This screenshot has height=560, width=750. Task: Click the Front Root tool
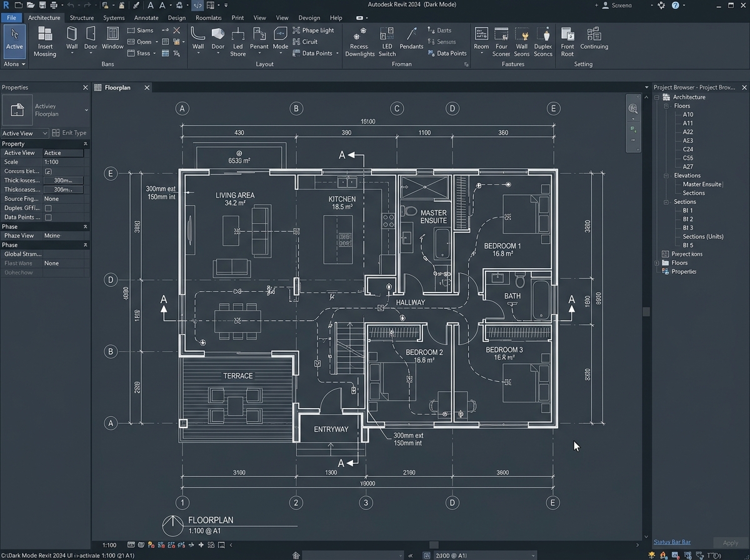point(567,41)
